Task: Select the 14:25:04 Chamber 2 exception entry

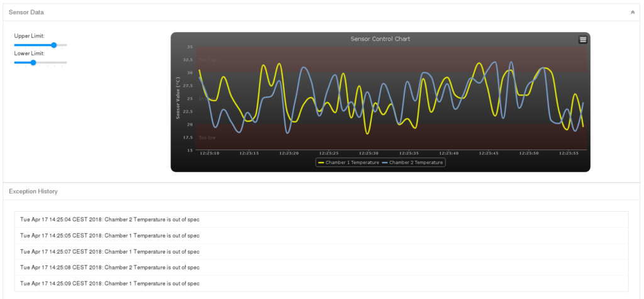Action: 109,219
